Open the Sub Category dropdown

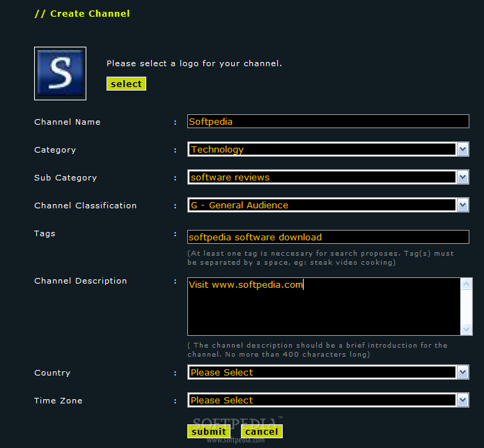328,177
